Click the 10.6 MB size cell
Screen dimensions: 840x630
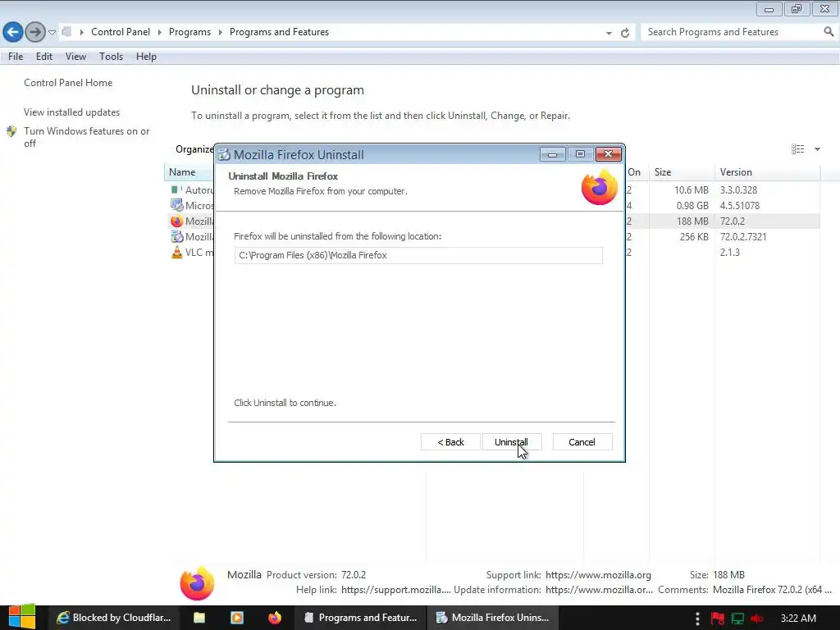(691, 189)
